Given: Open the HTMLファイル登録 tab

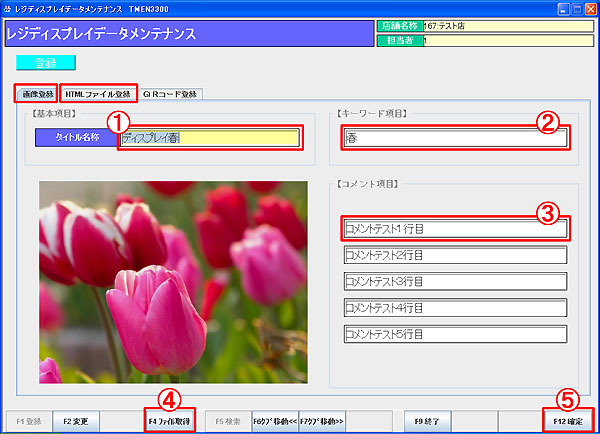Looking at the screenshot, I should coord(98,94).
